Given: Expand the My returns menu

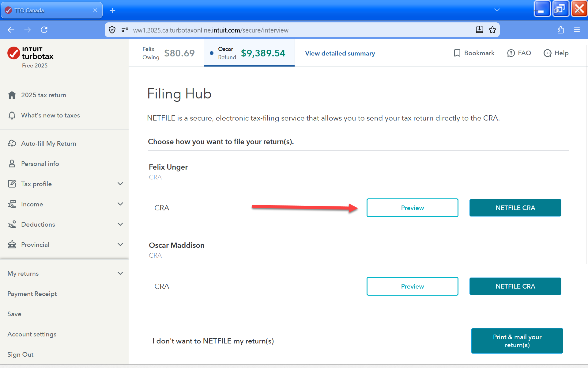Looking at the screenshot, I should click(120, 273).
